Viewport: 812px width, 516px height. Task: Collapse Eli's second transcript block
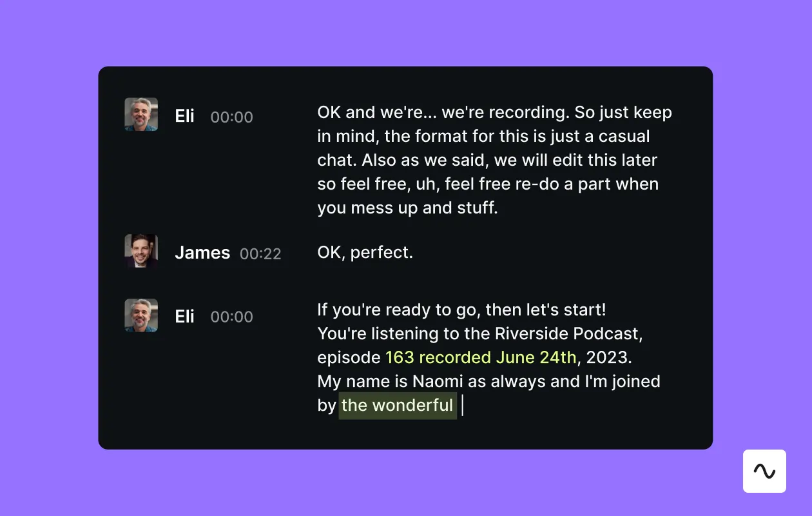(488, 357)
